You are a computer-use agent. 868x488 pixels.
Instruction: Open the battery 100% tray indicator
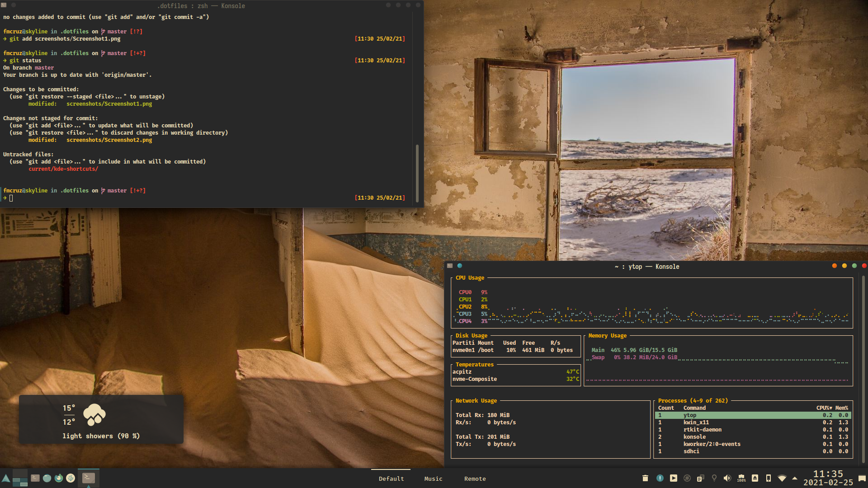[741, 478]
